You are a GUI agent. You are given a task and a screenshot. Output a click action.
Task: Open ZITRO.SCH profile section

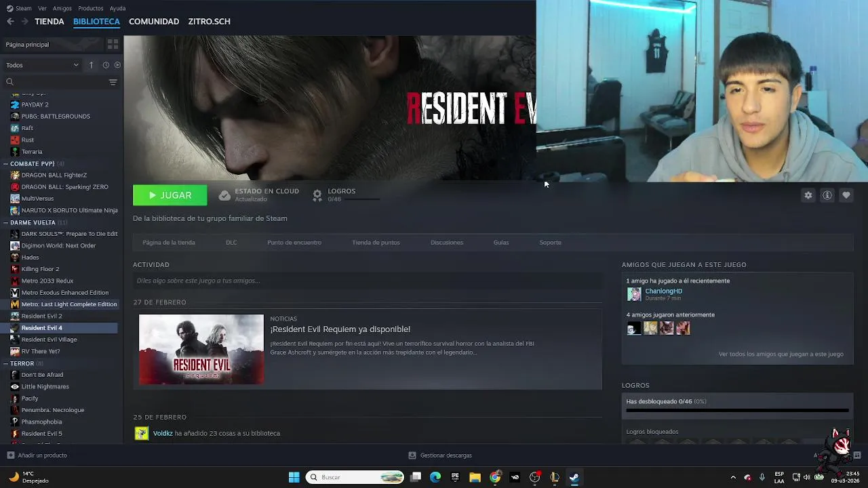[x=209, y=22]
